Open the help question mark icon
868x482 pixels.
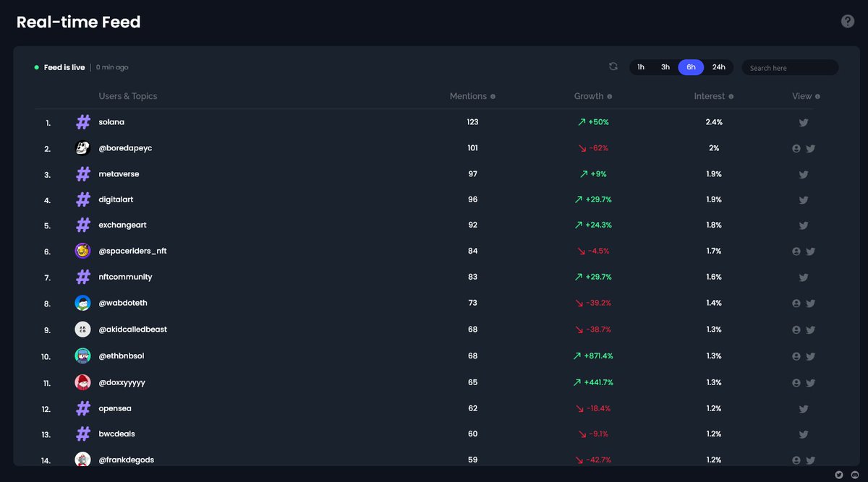tap(848, 21)
